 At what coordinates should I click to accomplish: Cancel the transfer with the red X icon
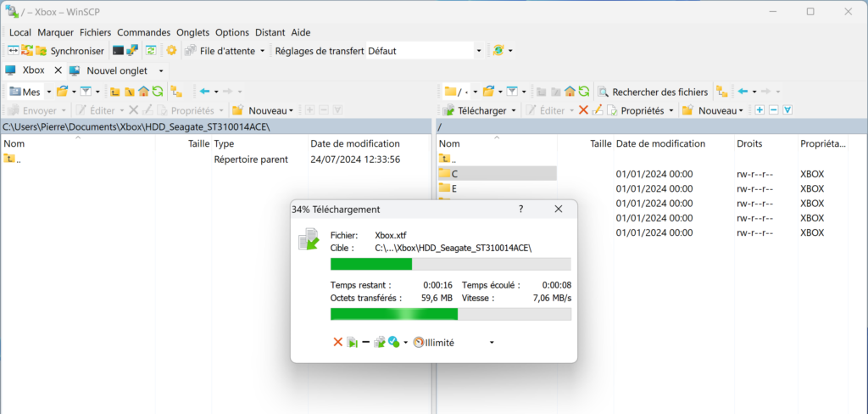[337, 343]
